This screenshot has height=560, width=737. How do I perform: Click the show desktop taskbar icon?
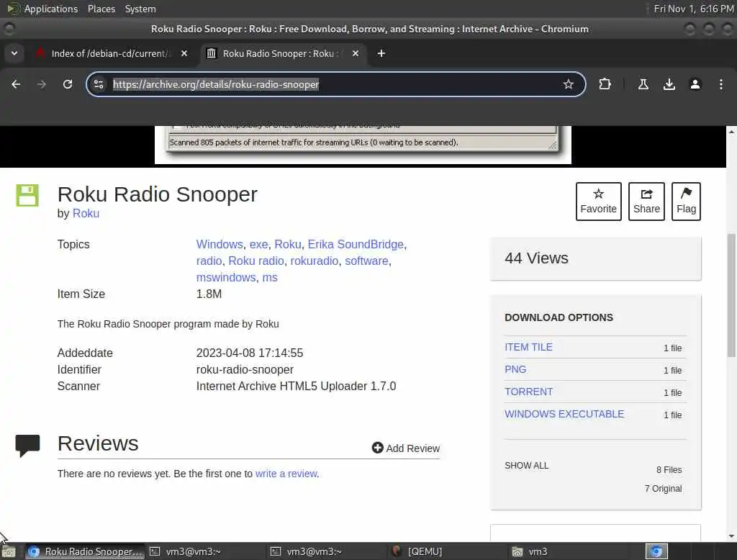click(9, 551)
